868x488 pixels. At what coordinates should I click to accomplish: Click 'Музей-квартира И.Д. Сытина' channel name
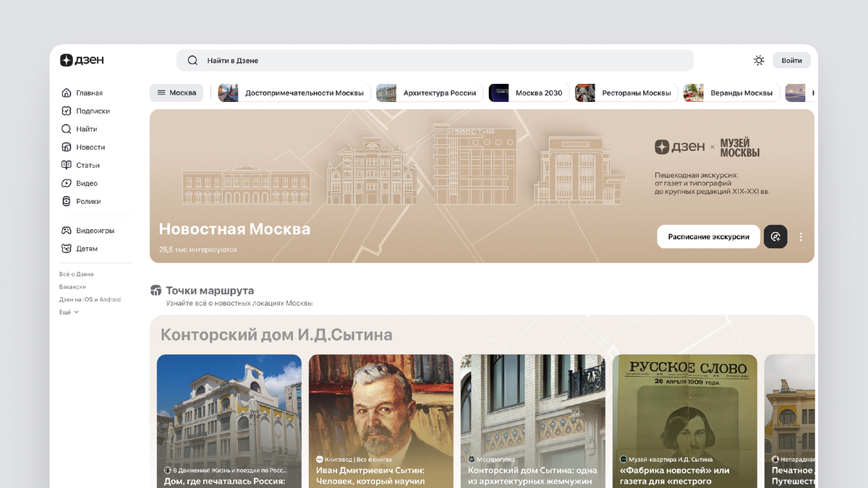point(671,459)
